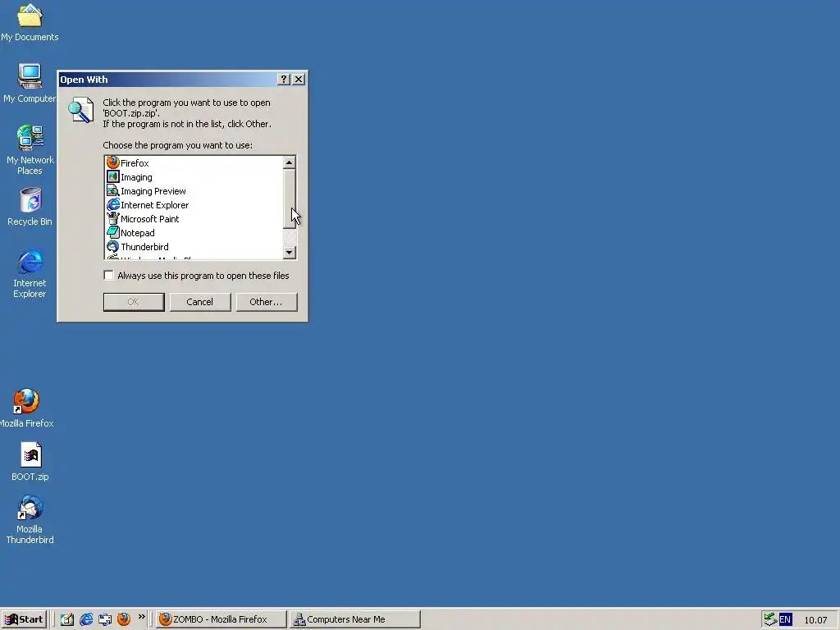The height and width of the screenshot is (630, 840).
Task: Select the Mozilla Firefox desktop shortcut
Action: click(x=27, y=409)
